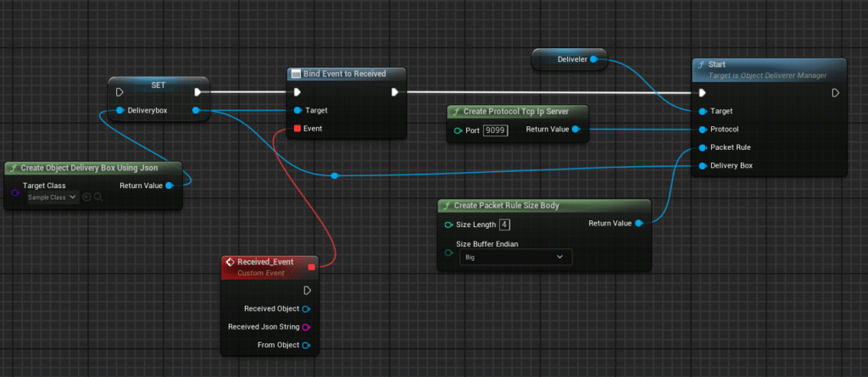This screenshot has width=868, height=377.
Task: Click the SET node input execution pin
Action: pos(120,91)
